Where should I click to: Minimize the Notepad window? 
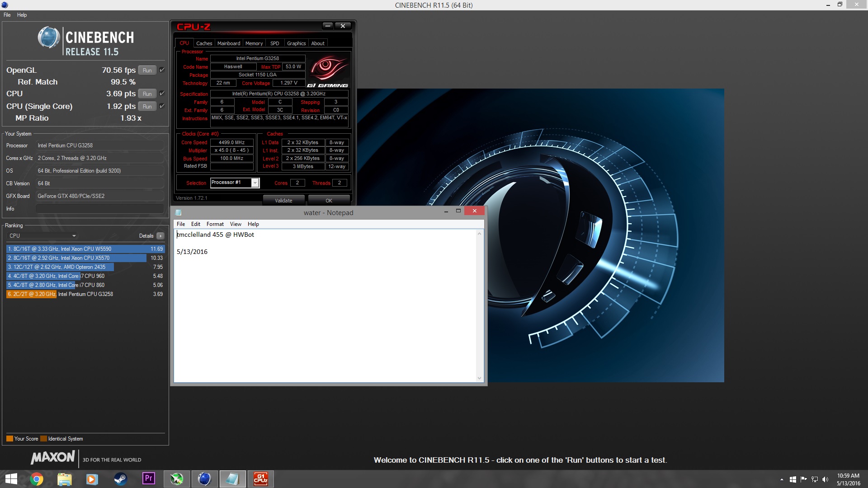(446, 211)
